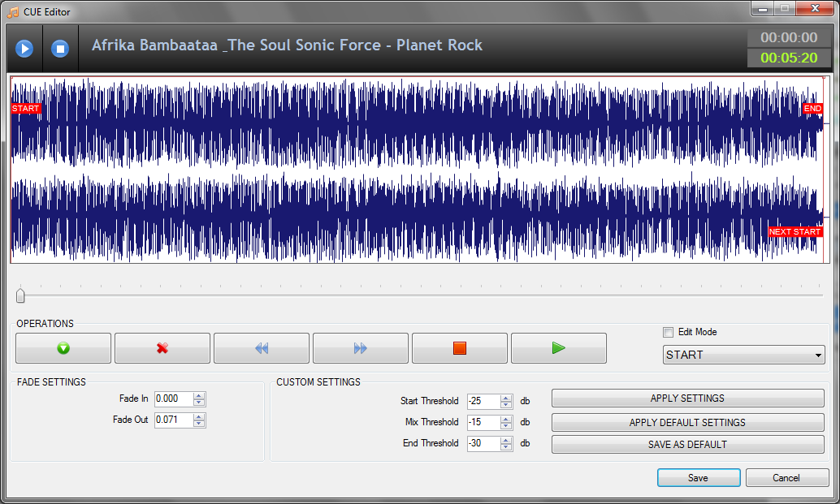Click the green triangle play operation button
This screenshot has width=840, height=504.
559,348
